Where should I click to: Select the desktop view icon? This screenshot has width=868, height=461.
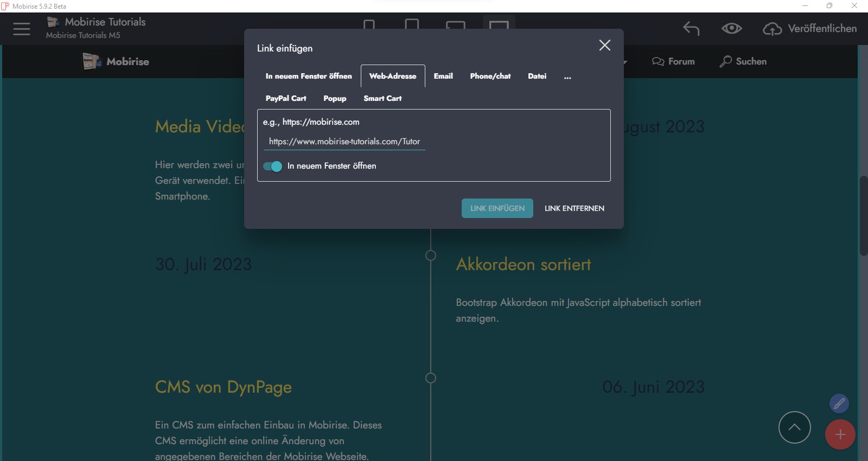coord(499,24)
